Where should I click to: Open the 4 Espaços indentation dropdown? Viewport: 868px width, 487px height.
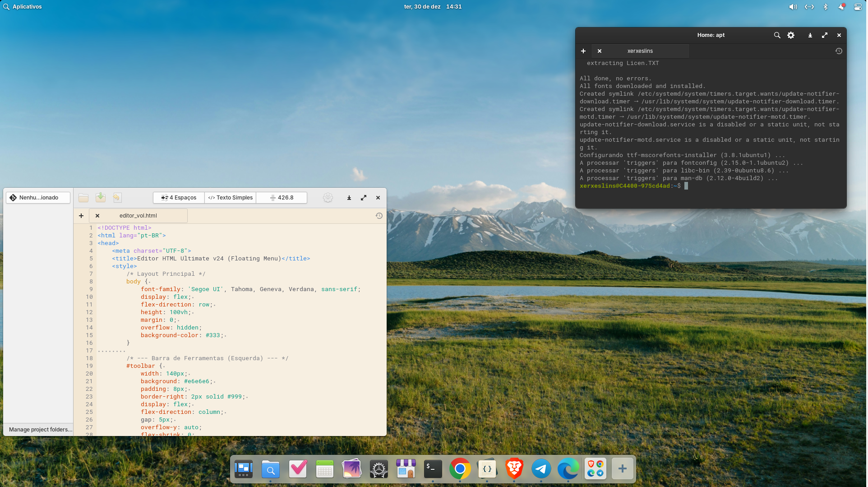[179, 198]
